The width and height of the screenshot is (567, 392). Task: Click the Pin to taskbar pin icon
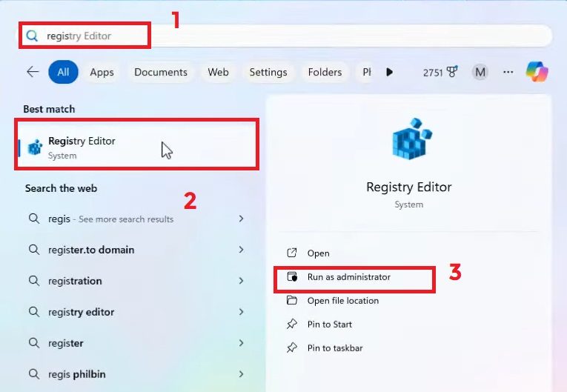(x=292, y=348)
